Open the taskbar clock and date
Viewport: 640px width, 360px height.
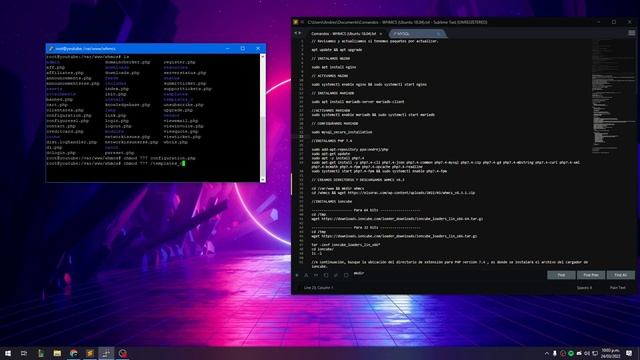pyautogui.click(x=610, y=353)
